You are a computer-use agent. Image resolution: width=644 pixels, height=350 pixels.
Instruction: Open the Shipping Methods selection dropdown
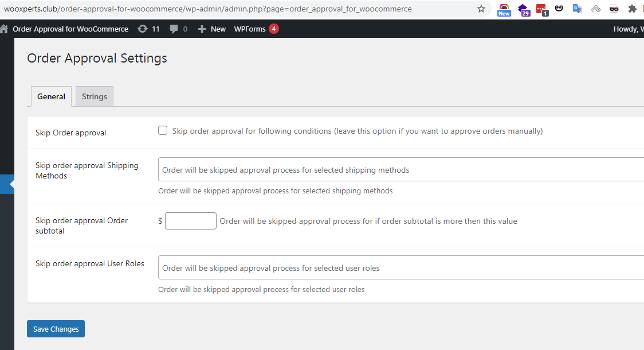coord(401,170)
